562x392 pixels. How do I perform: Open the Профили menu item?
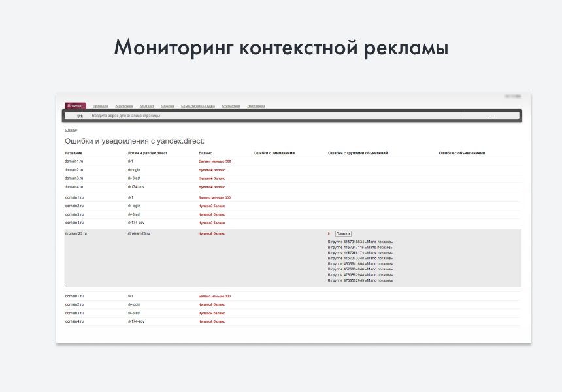tap(101, 106)
